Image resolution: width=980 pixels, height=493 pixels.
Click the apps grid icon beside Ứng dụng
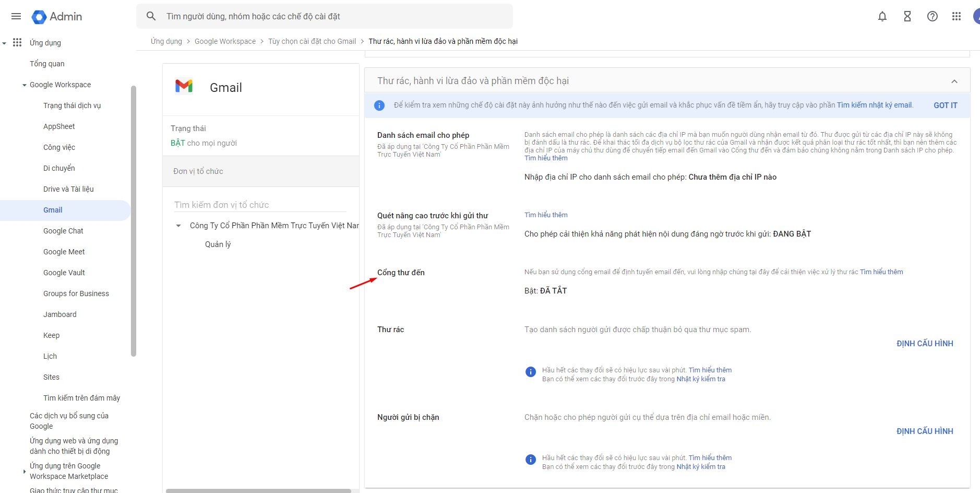point(17,42)
